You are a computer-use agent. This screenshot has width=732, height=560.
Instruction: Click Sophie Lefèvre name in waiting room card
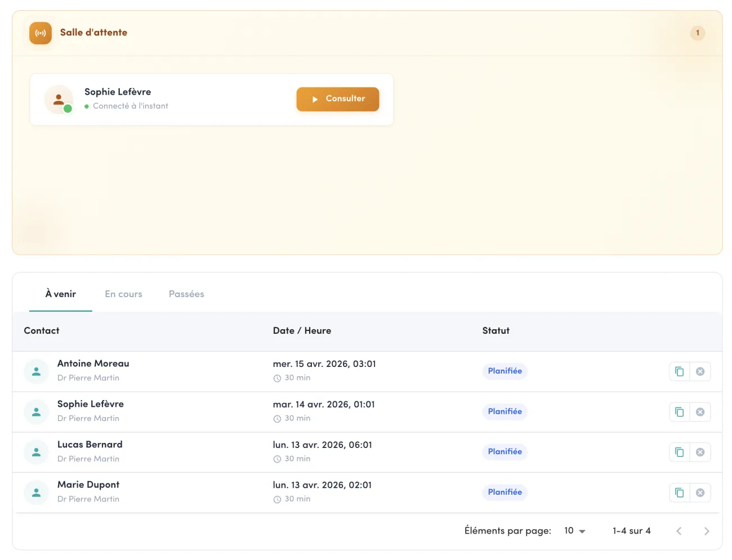pyautogui.click(x=118, y=92)
